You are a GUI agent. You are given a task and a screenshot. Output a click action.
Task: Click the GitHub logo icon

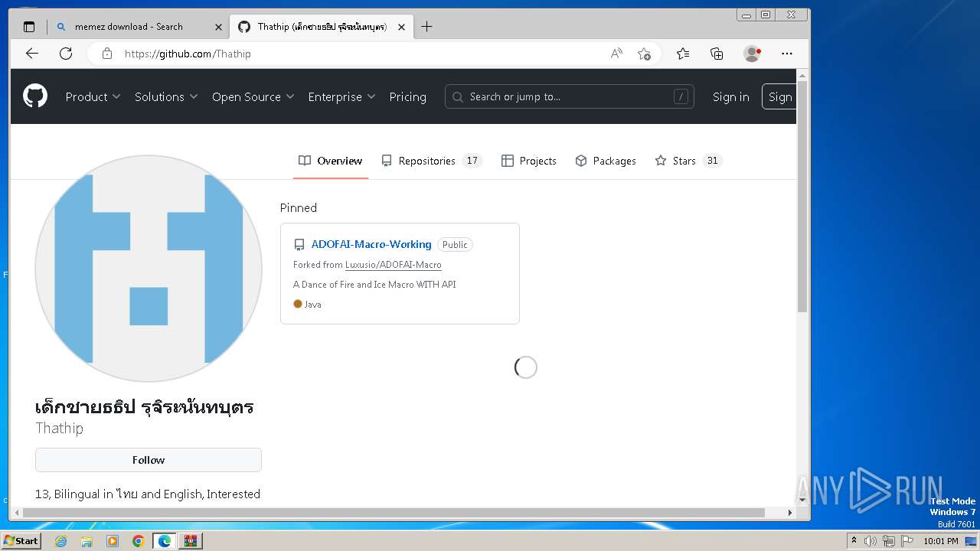point(35,96)
